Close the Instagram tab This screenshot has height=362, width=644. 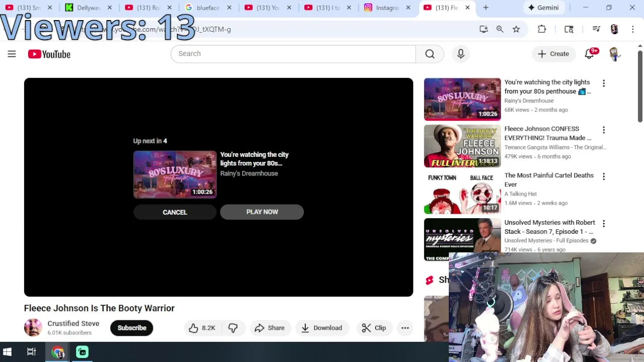pyautogui.click(x=408, y=8)
